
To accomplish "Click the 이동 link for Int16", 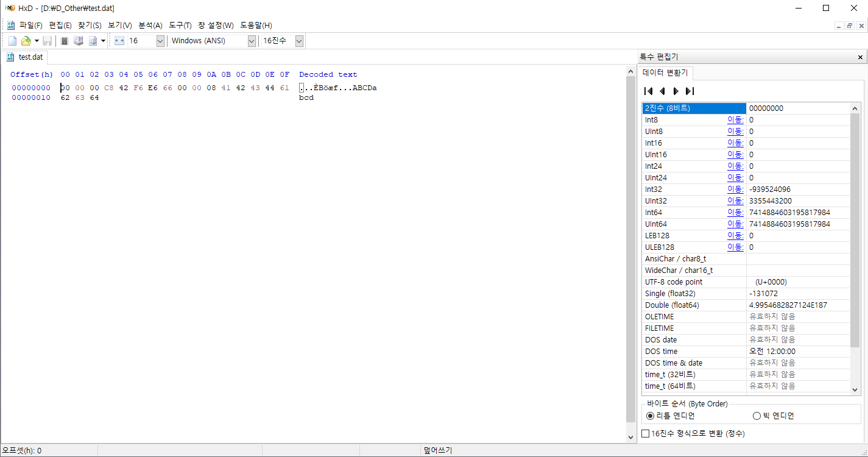I will [x=735, y=143].
